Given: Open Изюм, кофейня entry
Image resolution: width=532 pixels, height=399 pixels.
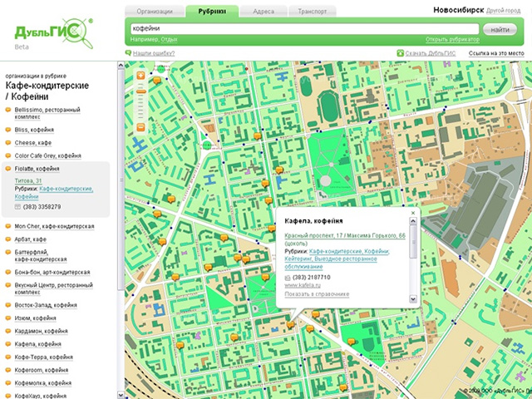Looking at the screenshot, I should (x=35, y=318).
